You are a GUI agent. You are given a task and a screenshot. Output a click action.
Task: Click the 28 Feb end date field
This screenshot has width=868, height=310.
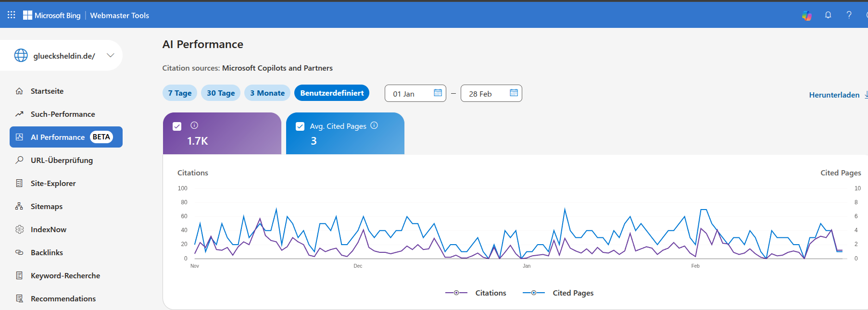click(491, 93)
